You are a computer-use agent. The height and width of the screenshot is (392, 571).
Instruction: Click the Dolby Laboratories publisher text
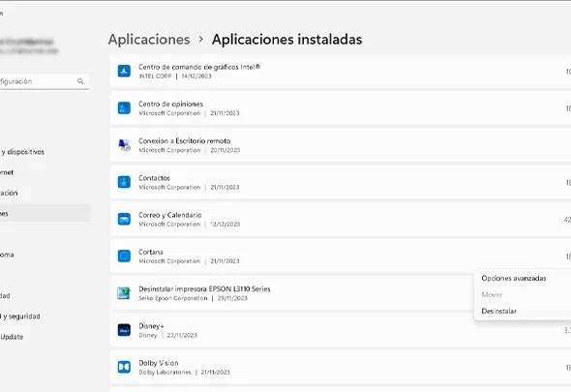pos(165,373)
